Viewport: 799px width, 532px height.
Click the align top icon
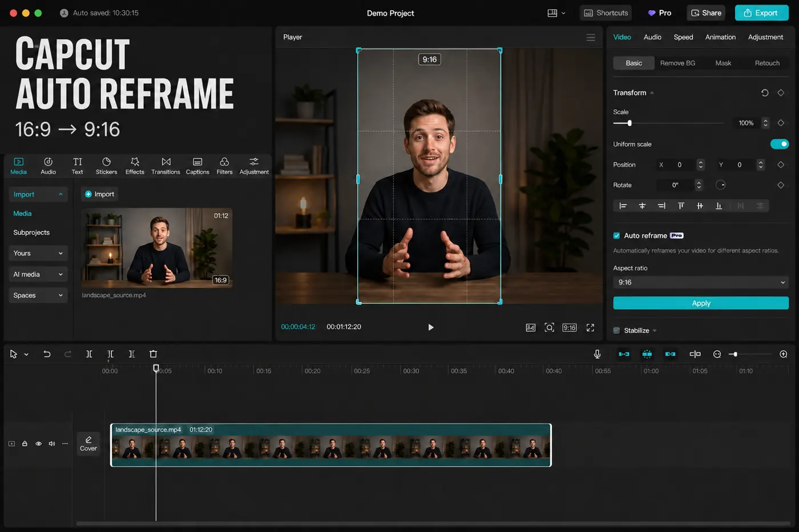(680, 206)
